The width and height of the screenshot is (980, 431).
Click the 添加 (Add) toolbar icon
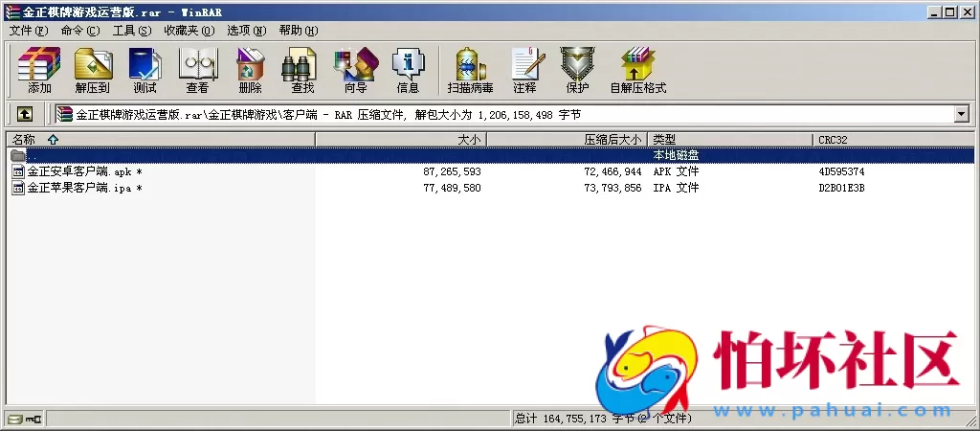pyautogui.click(x=39, y=70)
